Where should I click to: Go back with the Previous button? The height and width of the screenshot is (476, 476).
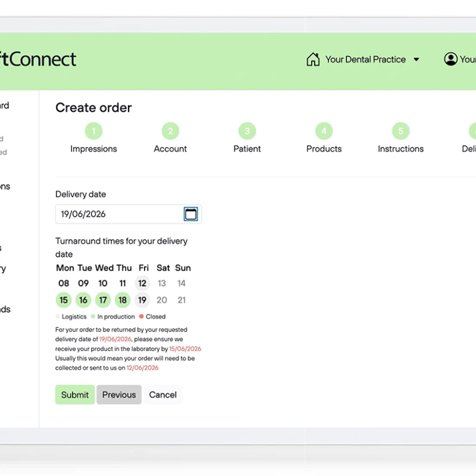coord(119,394)
